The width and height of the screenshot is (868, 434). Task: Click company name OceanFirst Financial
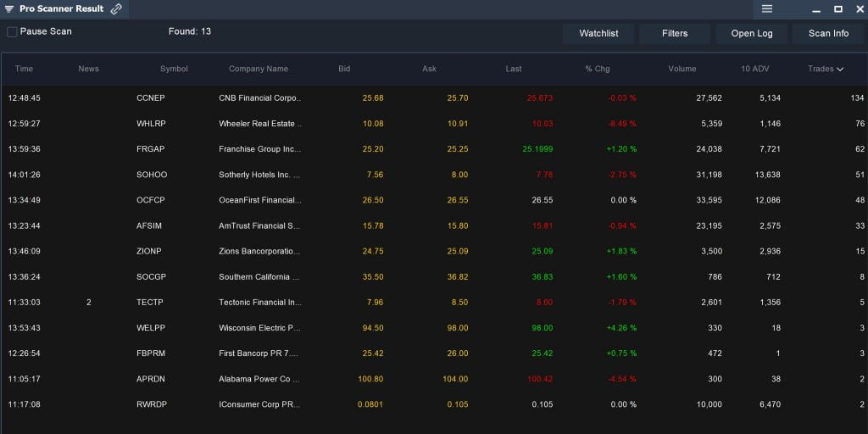pos(259,200)
